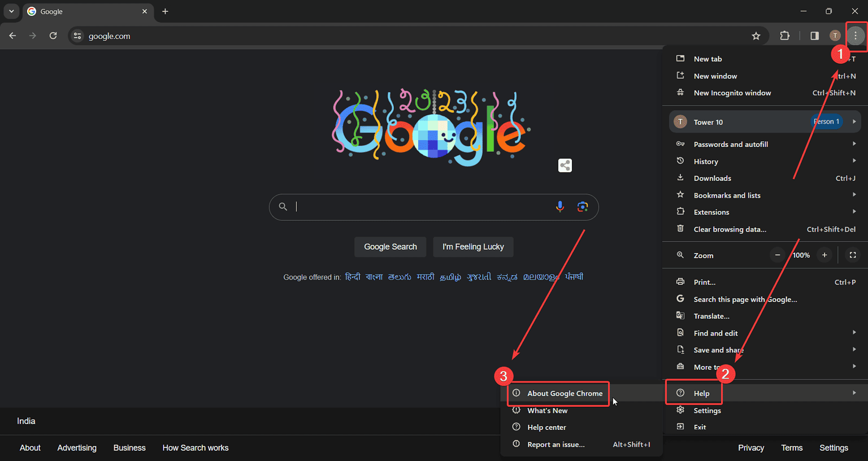Screen dimensions: 868x461
Task: Choose New window from Chrome menu
Action: 765,76
